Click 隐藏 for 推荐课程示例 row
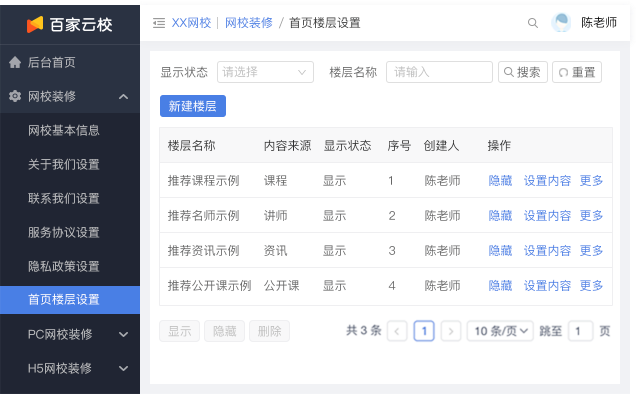Viewport: 637px width, 394px height. 500,180
